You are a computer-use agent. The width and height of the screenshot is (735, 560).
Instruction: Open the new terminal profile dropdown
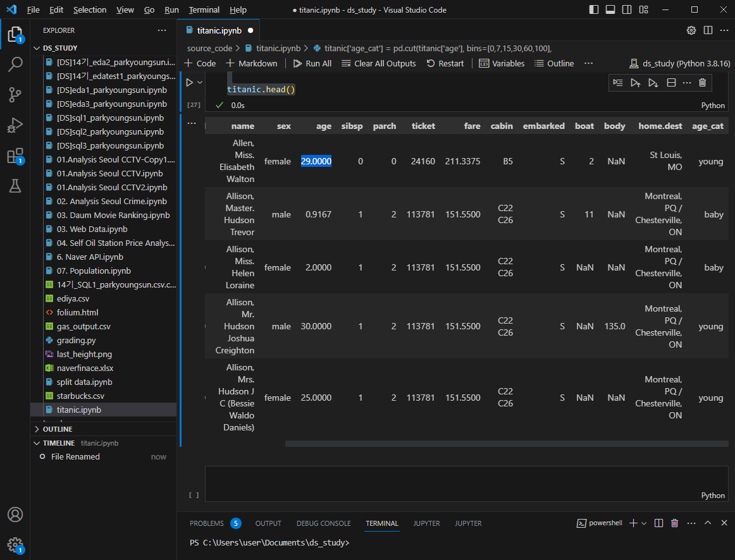tap(644, 523)
